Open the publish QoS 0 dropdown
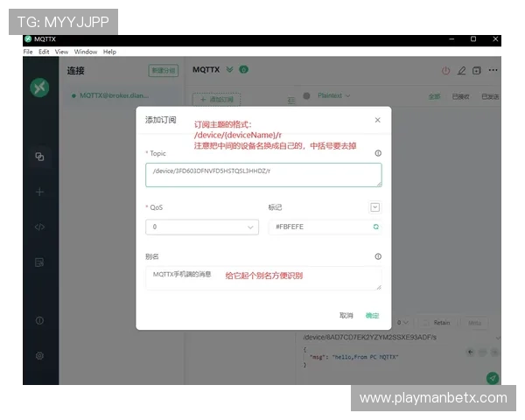This screenshot has height=420, width=525. [402, 323]
